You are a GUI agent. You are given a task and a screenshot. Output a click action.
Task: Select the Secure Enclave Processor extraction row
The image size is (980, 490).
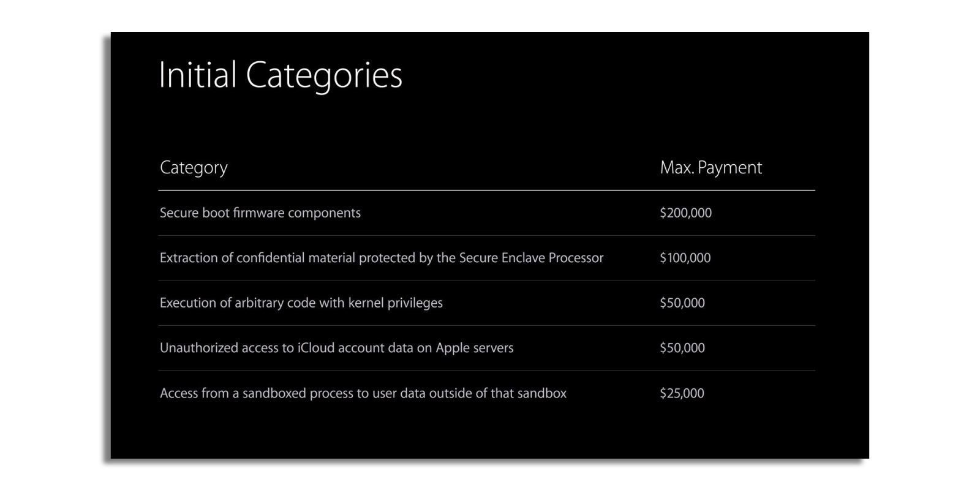[x=486, y=258]
